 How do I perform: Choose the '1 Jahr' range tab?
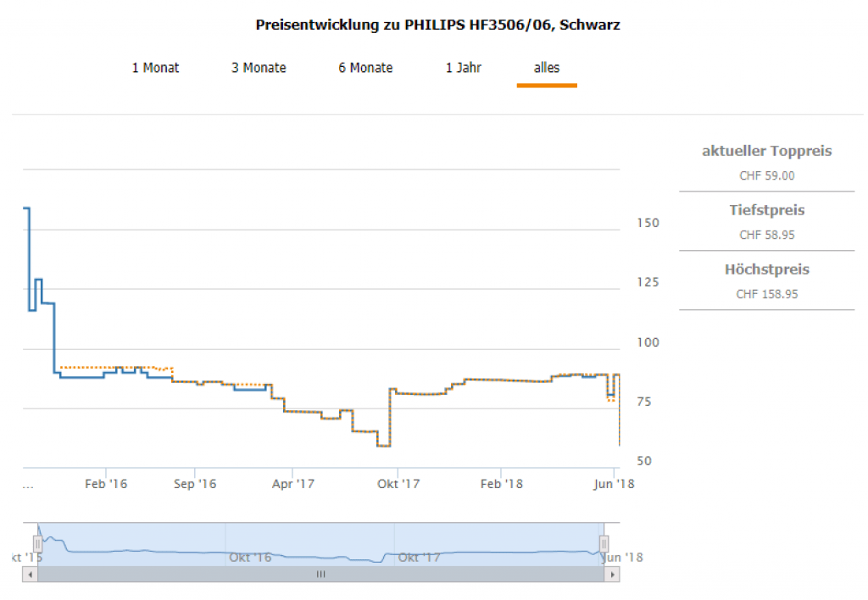pos(464,68)
